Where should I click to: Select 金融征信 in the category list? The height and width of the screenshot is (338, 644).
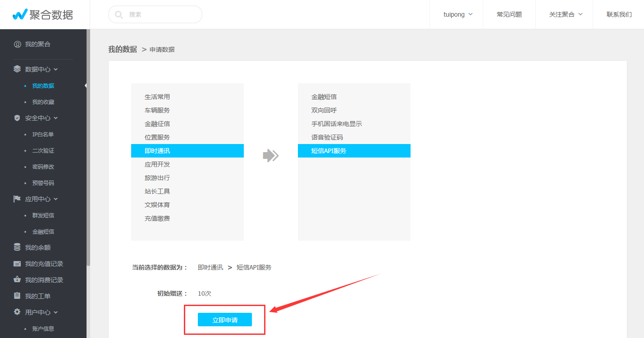pos(157,124)
